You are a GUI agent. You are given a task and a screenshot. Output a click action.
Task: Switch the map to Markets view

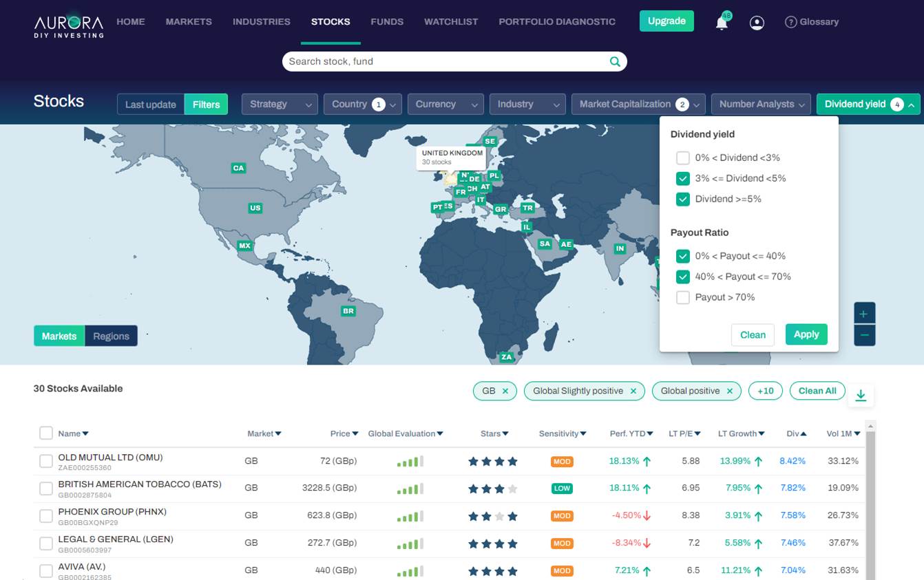point(59,336)
